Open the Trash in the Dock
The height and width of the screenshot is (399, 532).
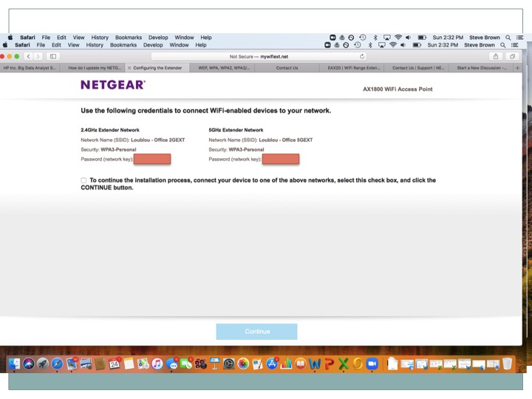point(507,364)
